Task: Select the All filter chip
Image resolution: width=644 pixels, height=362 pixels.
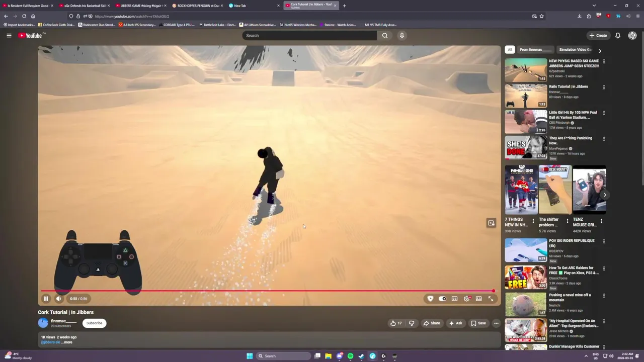Action: (x=510, y=50)
